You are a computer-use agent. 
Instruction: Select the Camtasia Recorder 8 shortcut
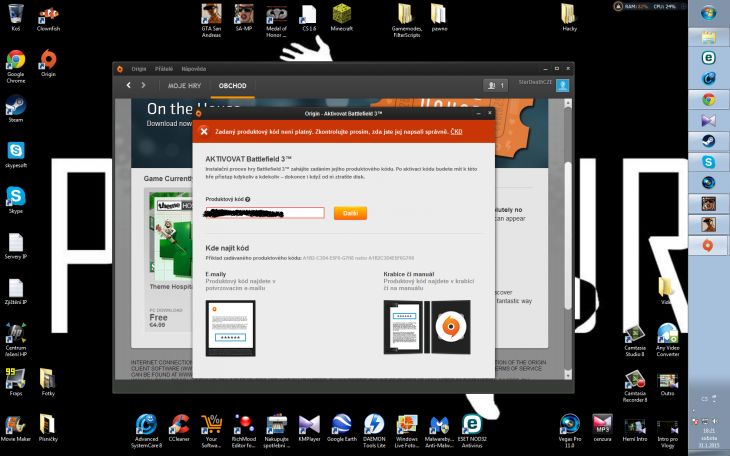click(635, 385)
